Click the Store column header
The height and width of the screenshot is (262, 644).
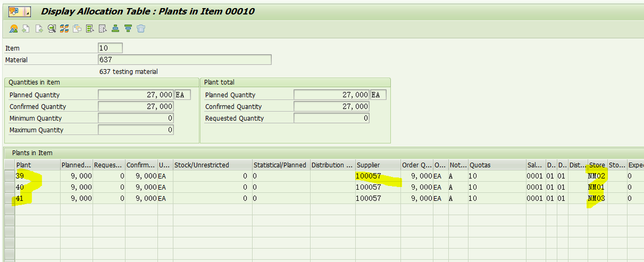597,165
